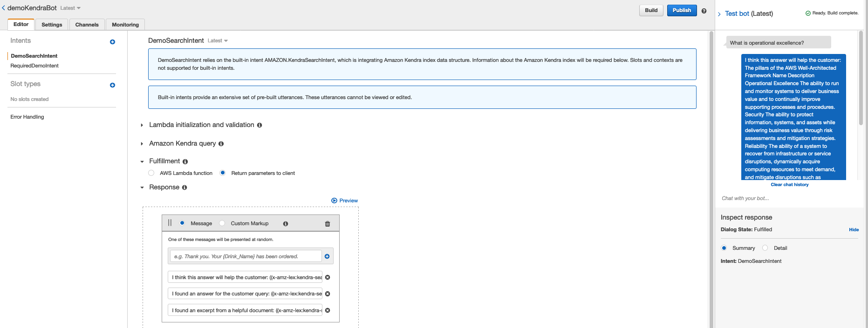
Task: Click 'What is operational excellence?' chat message
Action: 778,43
